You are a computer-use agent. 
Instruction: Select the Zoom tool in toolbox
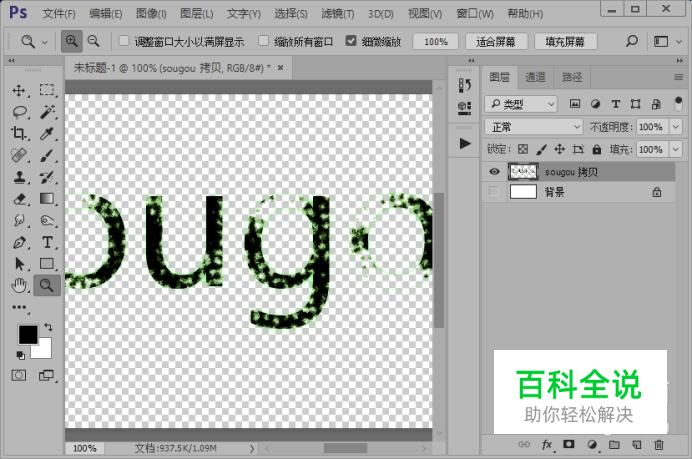click(47, 286)
